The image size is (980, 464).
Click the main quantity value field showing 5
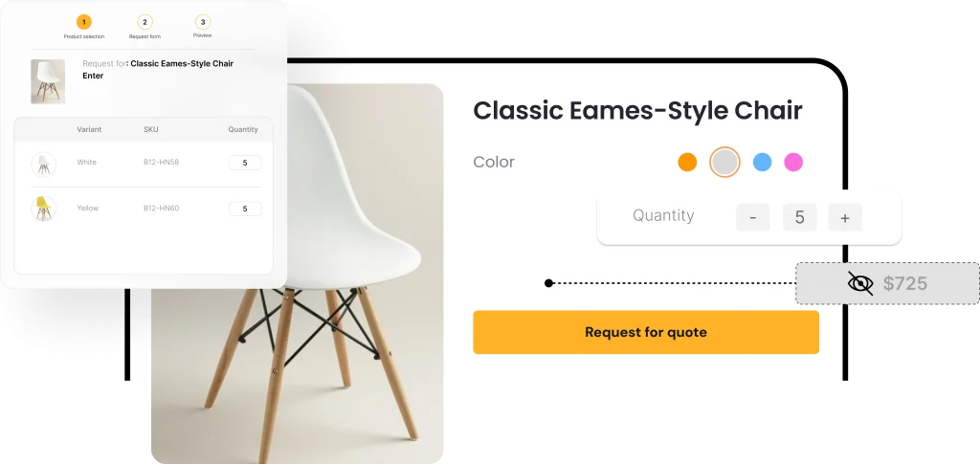click(x=799, y=217)
